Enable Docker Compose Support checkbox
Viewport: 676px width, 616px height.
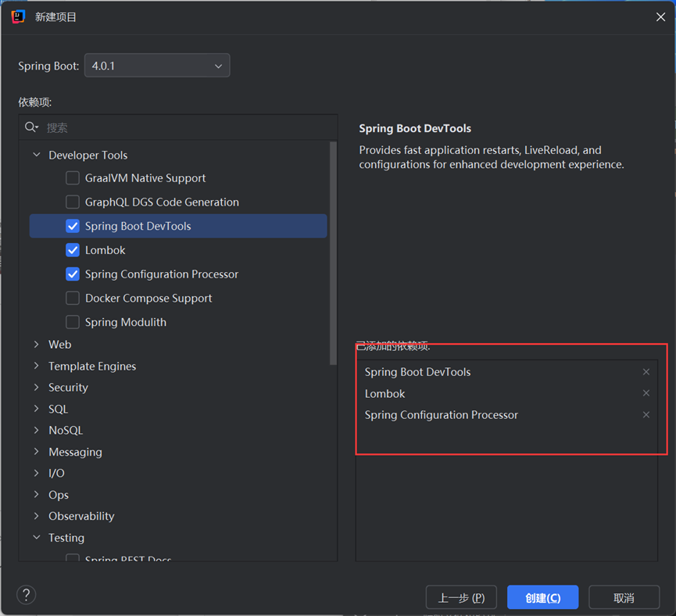point(73,298)
